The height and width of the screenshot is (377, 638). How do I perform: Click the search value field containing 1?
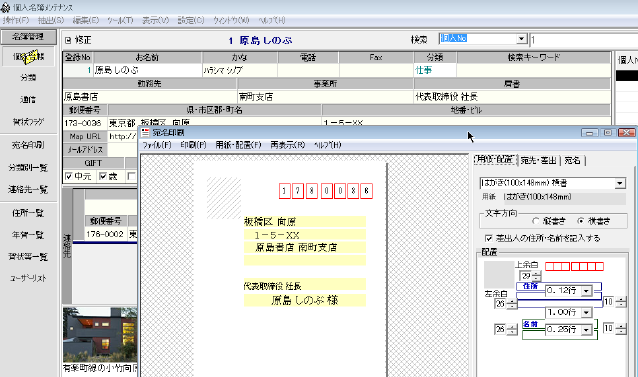pos(583,40)
